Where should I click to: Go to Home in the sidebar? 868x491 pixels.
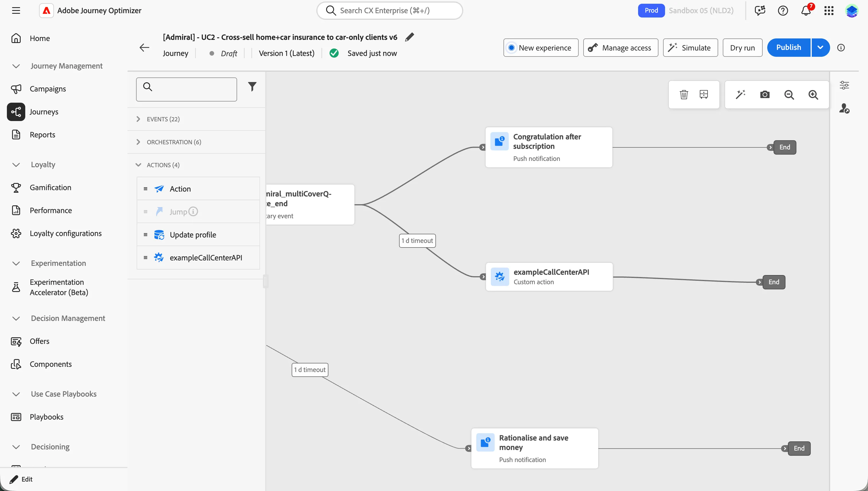pos(40,38)
